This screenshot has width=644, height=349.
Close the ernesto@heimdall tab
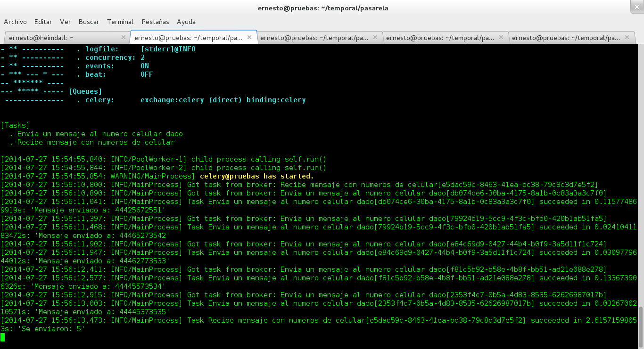click(x=124, y=37)
